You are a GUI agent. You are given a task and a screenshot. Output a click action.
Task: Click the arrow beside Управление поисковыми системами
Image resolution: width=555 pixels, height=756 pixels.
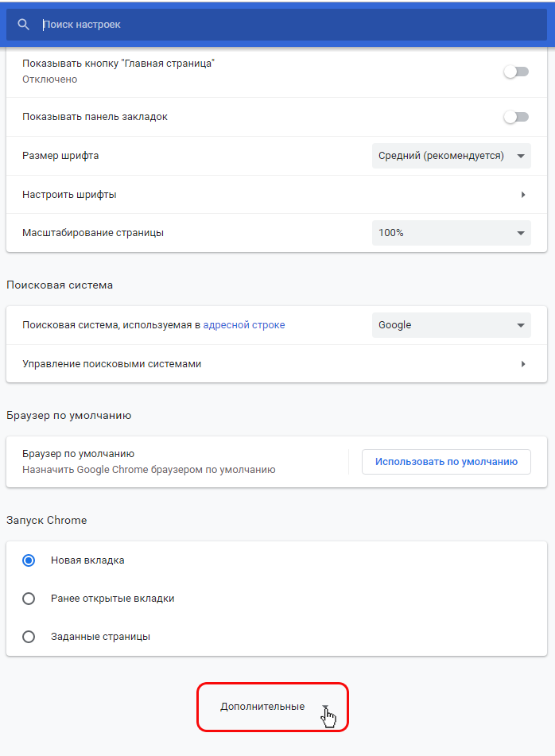tap(523, 364)
